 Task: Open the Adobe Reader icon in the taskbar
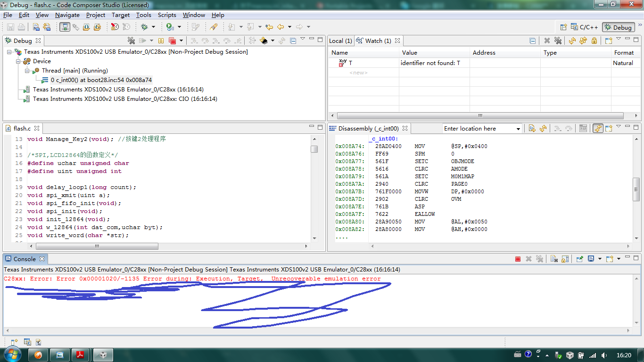(81, 355)
